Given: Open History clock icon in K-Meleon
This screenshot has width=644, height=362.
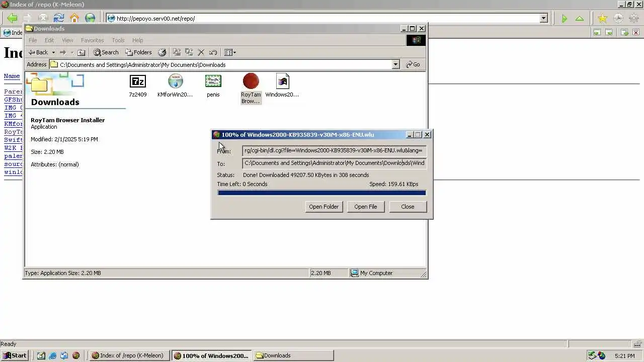Looking at the screenshot, I should (x=618, y=19).
